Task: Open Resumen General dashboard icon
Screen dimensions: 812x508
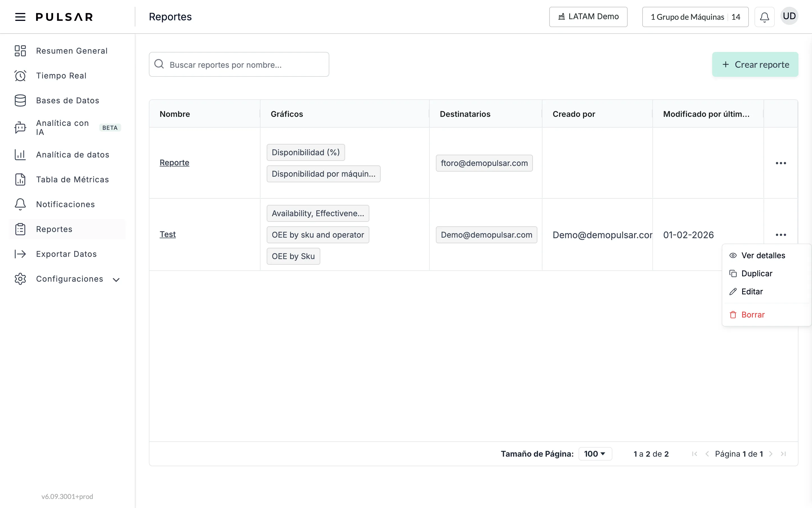Action: (20, 51)
